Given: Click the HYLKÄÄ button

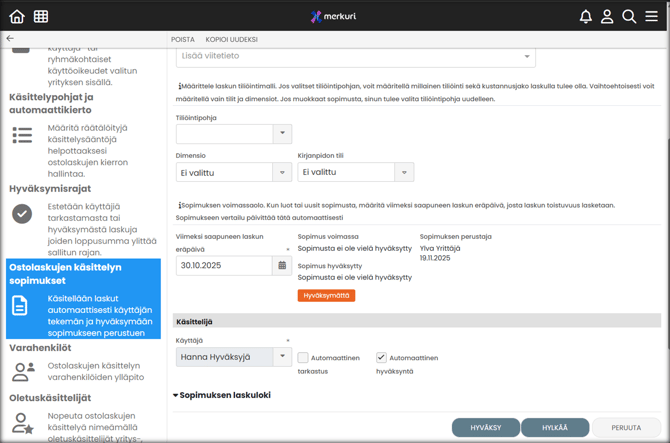Looking at the screenshot, I should (x=555, y=427).
